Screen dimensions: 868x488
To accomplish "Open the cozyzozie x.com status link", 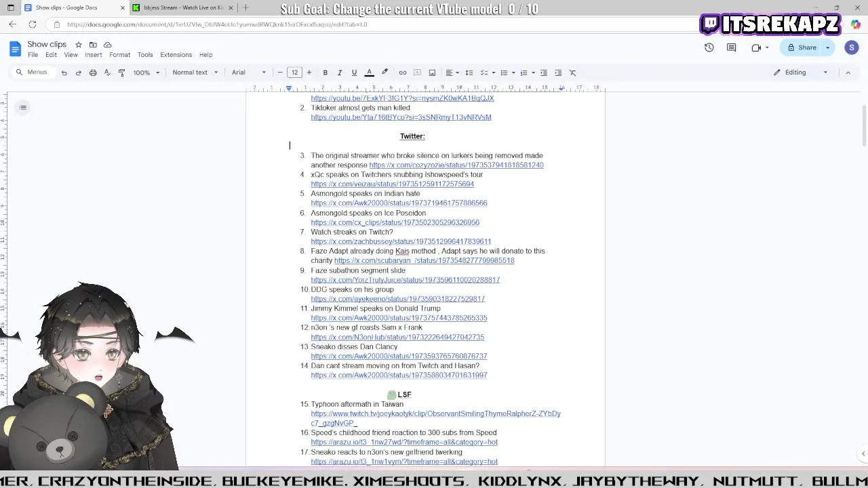I will (x=456, y=165).
